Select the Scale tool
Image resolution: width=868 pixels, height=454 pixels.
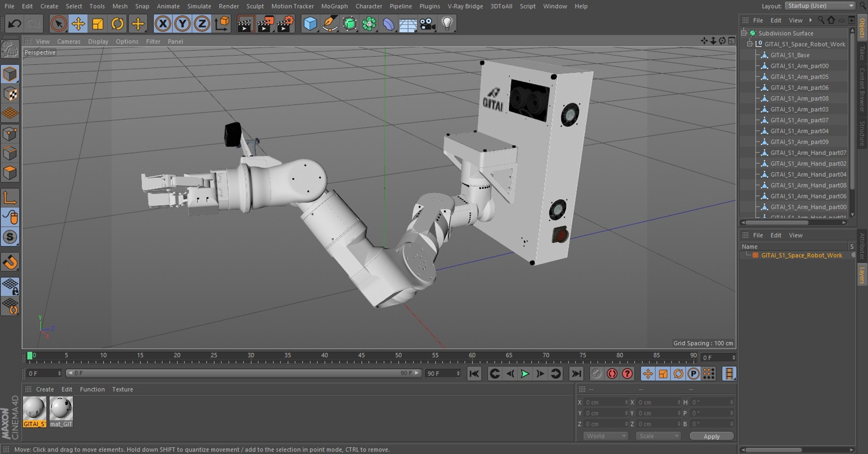click(98, 24)
